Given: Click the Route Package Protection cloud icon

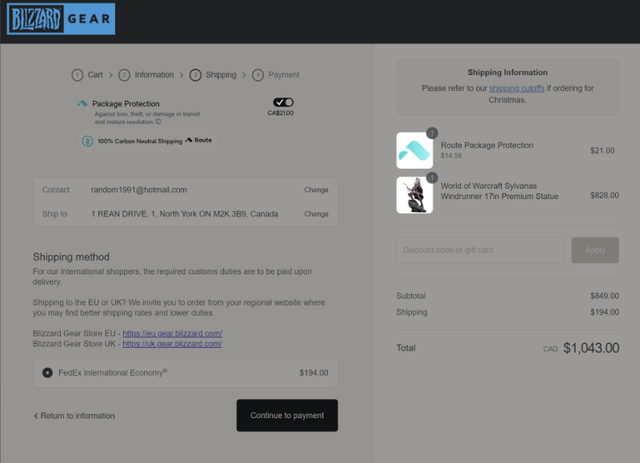Looking at the screenshot, I should pos(82,104).
